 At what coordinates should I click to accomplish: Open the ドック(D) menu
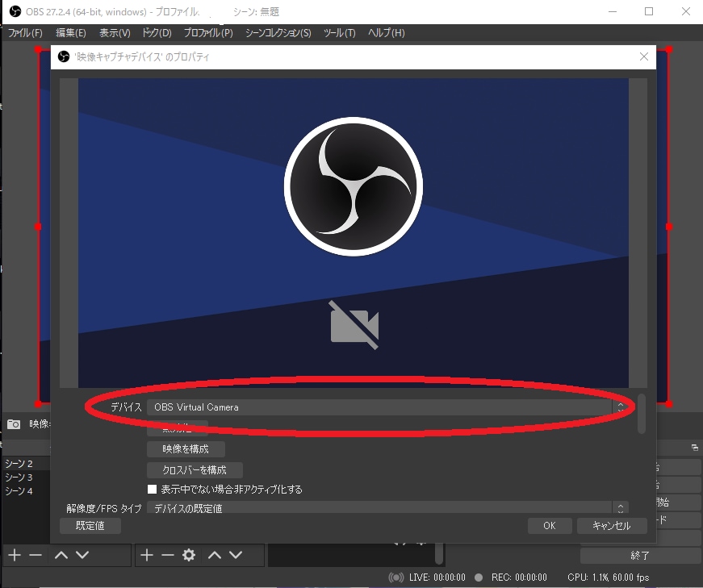[x=157, y=33]
